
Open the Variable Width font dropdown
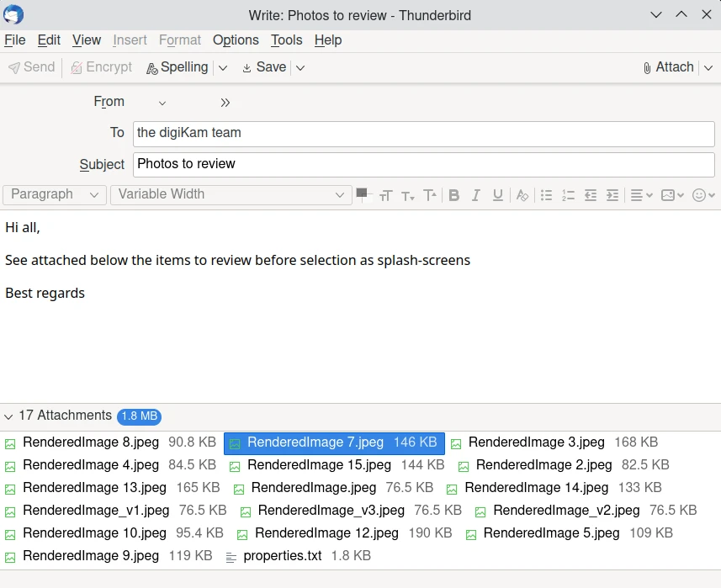click(231, 194)
